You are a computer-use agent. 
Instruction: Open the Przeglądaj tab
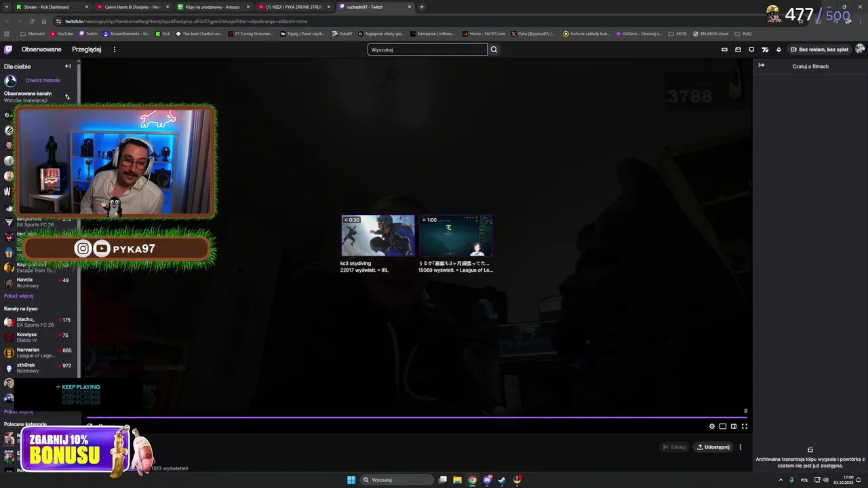point(87,49)
